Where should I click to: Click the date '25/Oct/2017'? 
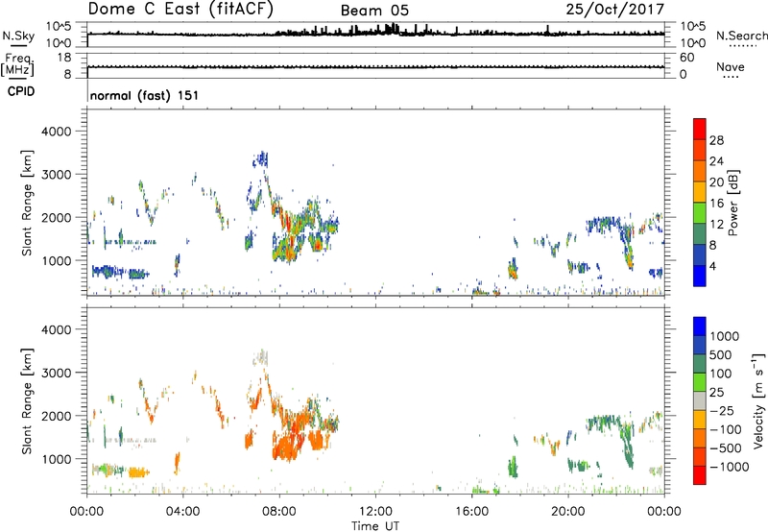pyautogui.click(x=615, y=10)
